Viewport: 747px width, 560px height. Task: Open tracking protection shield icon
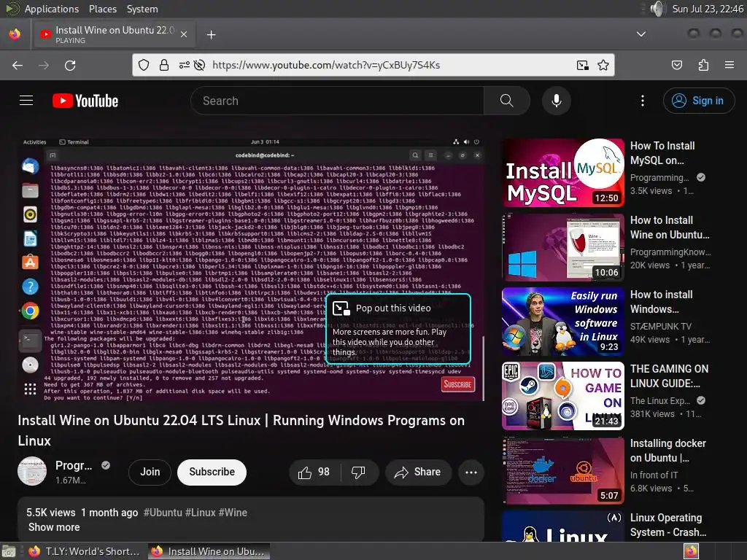coord(144,65)
